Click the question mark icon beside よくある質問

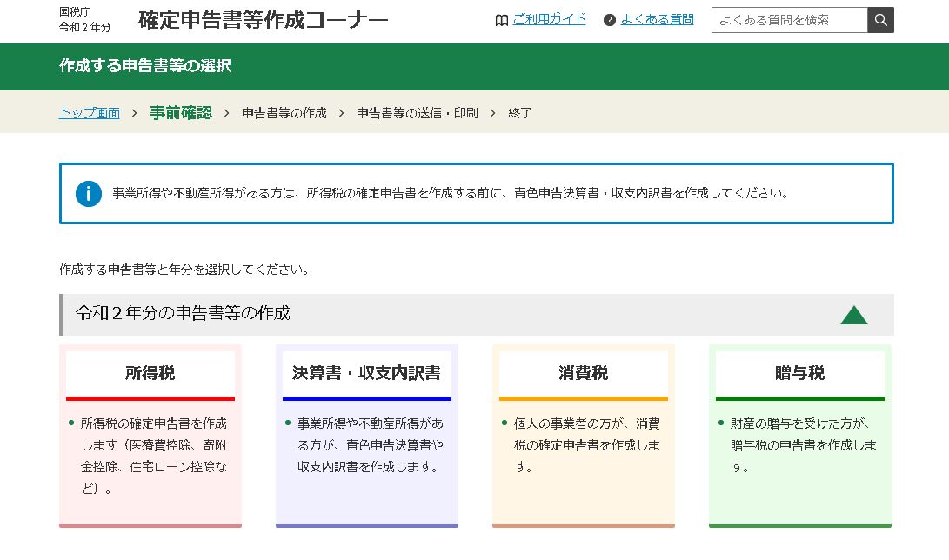609,20
